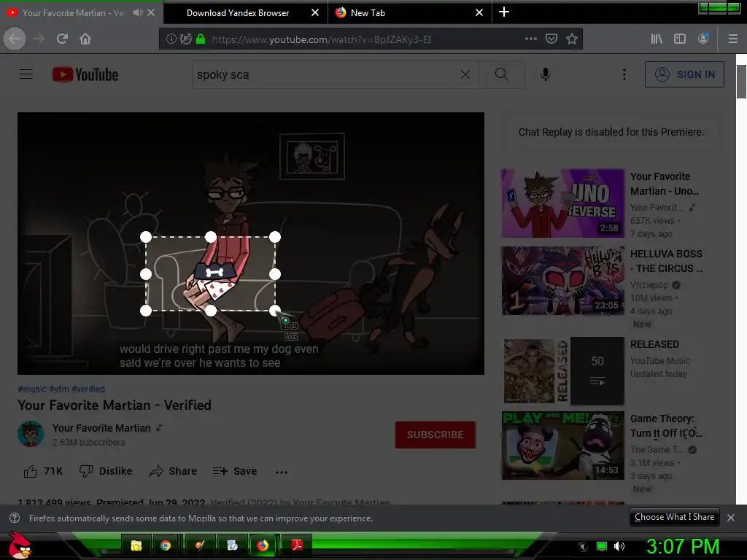The width and height of the screenshot is (747, 560).
Task: Open tracking protection shield icon
Action: pyautogui.click(x=186, y=39)
